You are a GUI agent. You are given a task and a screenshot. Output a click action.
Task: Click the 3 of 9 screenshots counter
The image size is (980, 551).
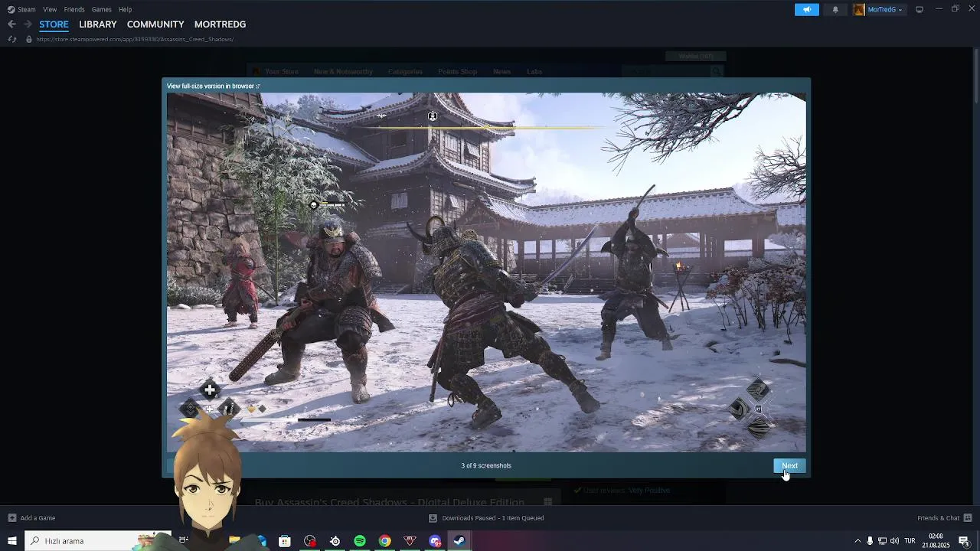(x=486, y=465)
